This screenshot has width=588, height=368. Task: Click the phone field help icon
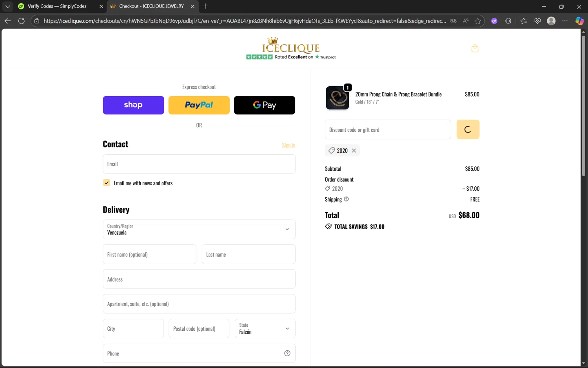(287, 353)
